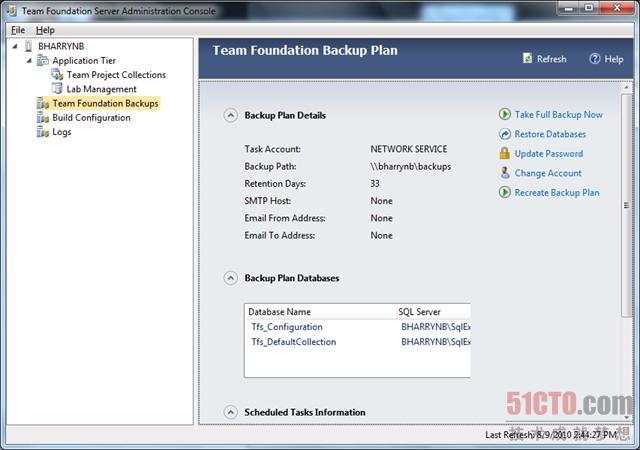The height and width of the screenshot is (450, 640).
Task: Collapse the BHARRYNB tree node
Action: coord(15,46)
